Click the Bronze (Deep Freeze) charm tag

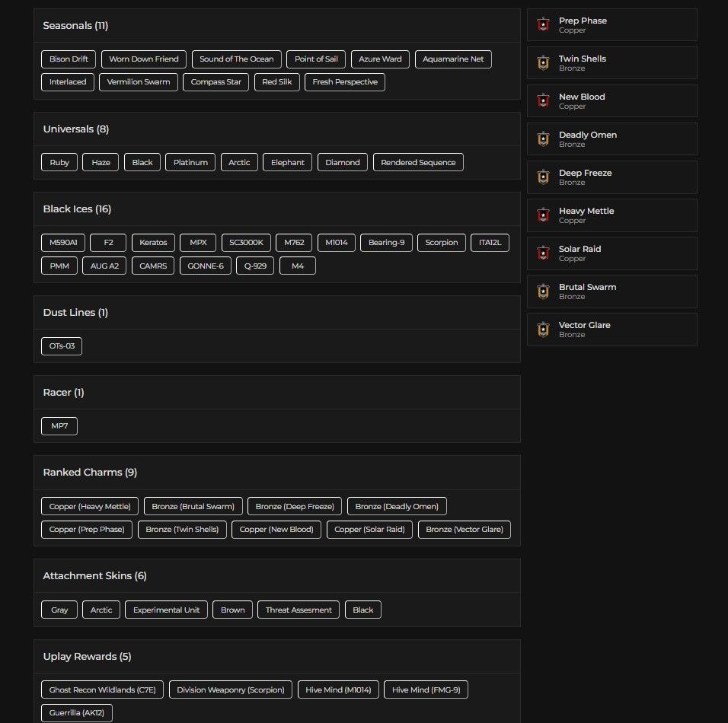295,506
